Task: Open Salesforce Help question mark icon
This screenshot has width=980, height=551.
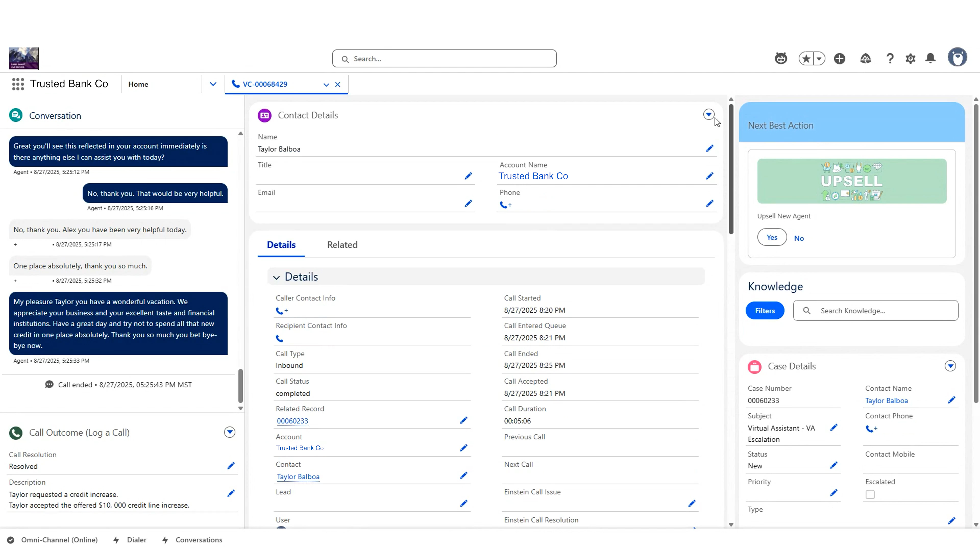Action: click(x=890, y=58)
